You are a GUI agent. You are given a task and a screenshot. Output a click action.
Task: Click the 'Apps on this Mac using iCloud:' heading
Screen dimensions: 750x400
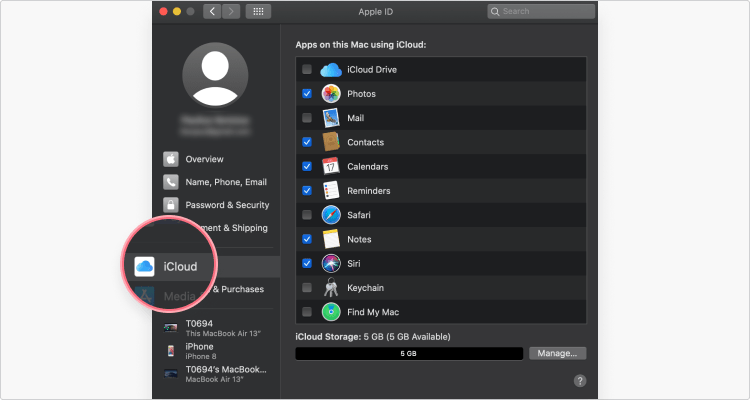[x=361, y=45]
